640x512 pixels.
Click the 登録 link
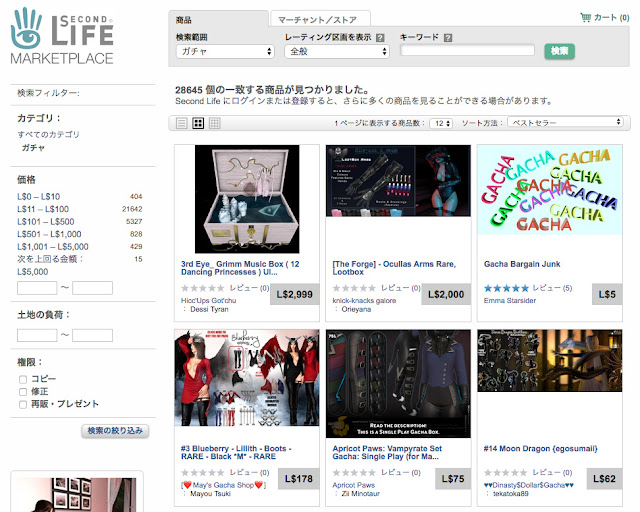(299, 101)
